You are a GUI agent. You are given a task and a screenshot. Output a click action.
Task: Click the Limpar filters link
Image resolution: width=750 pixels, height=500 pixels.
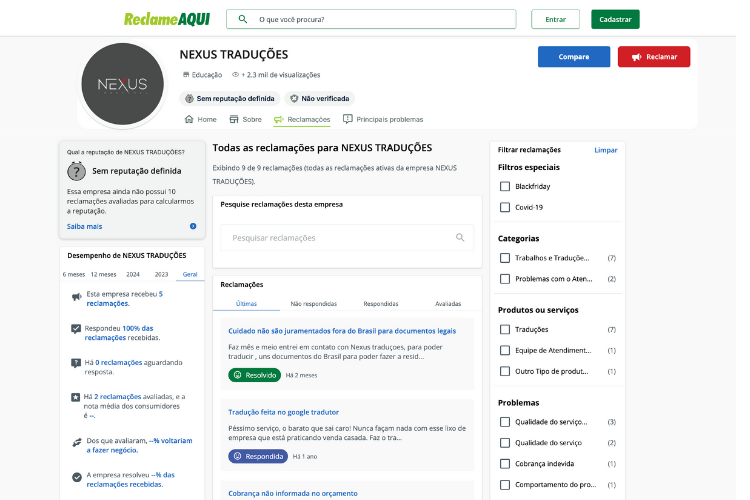tap(606, 150)
